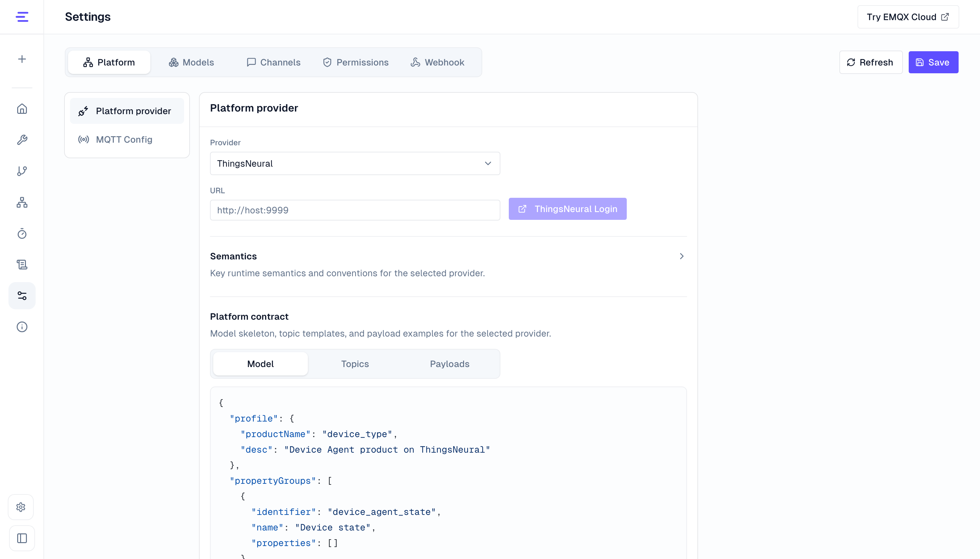Select the sliders settings sidebar icon
The width and height of the screenshot is (980, 559).
pos(22,296)
